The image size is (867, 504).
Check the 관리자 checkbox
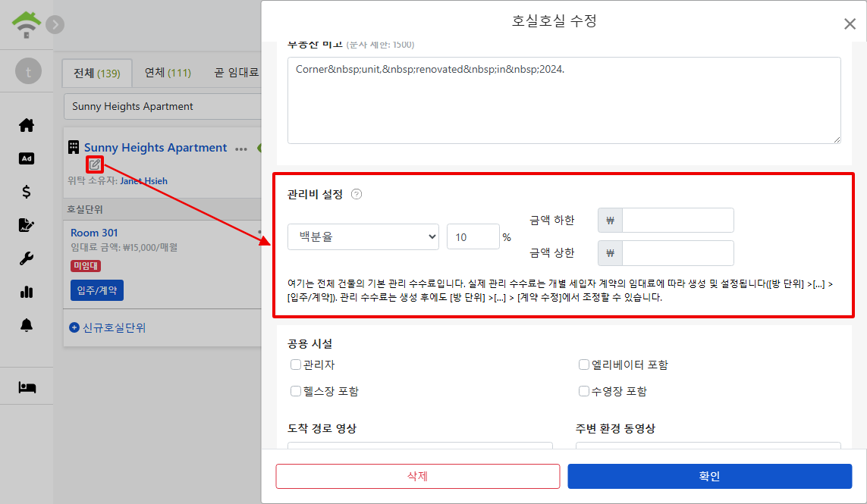tap(296, 365)
